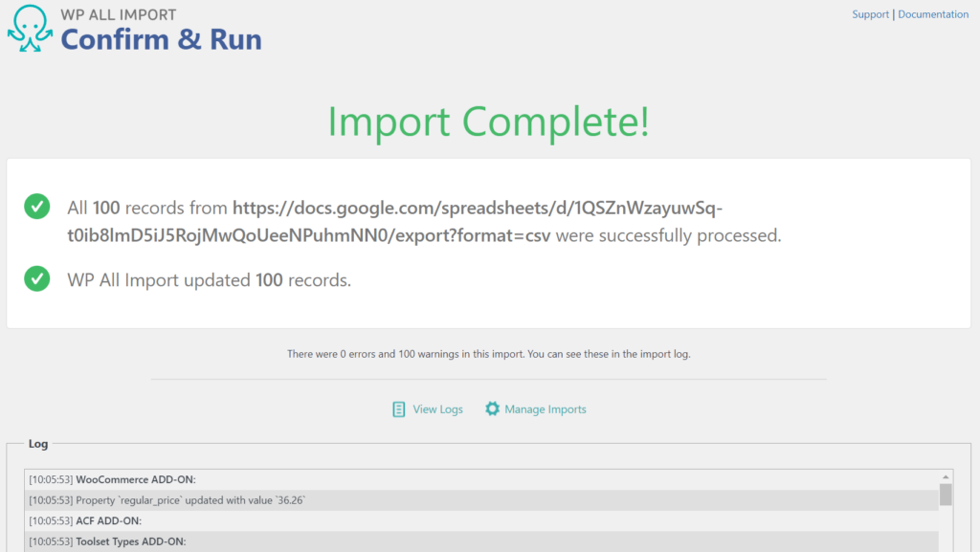
Task: Click the 'Toolset Types ADD-ON:' log line
Action: (x=481, y=541)
